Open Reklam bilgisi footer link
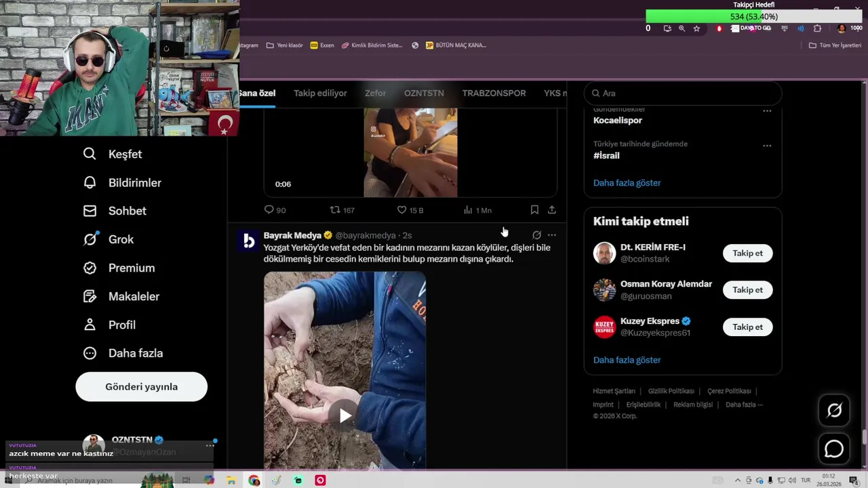 click(x=693, y=405)
